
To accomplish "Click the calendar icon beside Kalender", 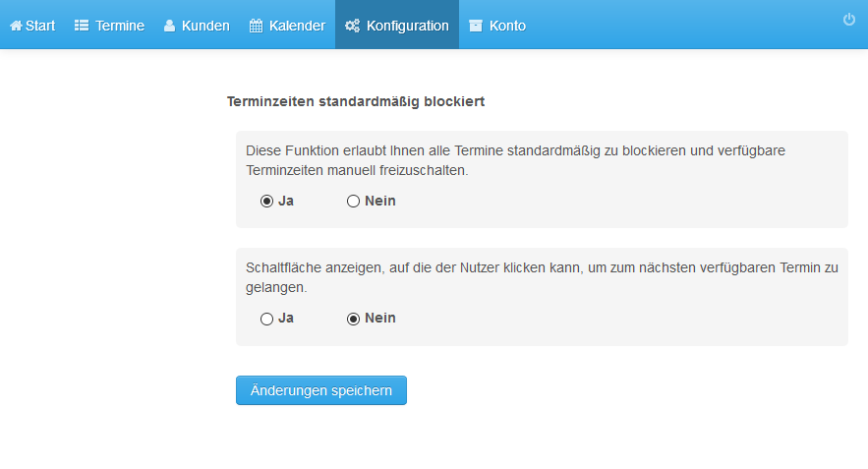I will point(256,26).
